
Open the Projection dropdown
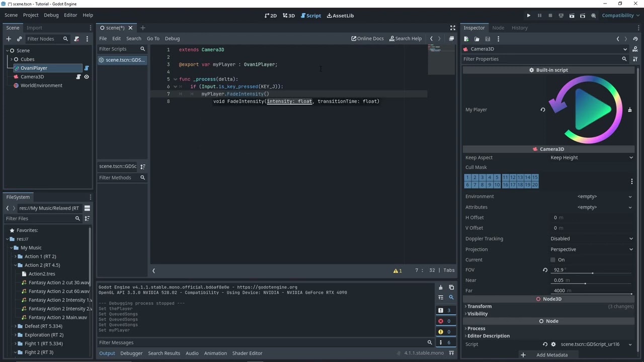[x=591, y=249]
